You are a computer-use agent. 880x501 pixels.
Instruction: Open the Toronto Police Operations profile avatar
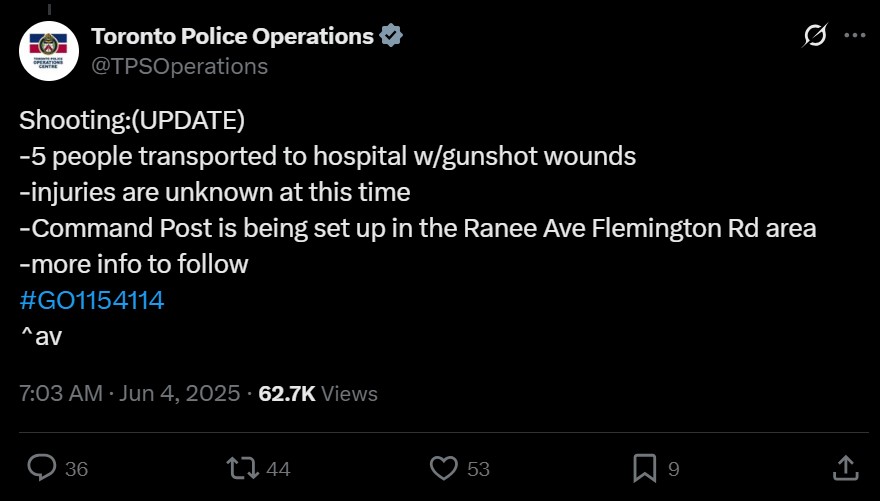tap(49, 51)
